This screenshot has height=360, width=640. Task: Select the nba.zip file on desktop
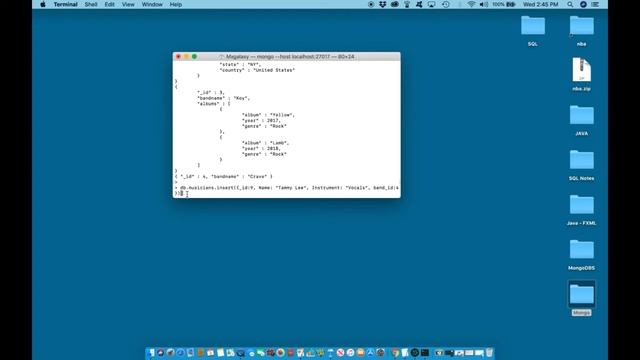pos(582,70)
